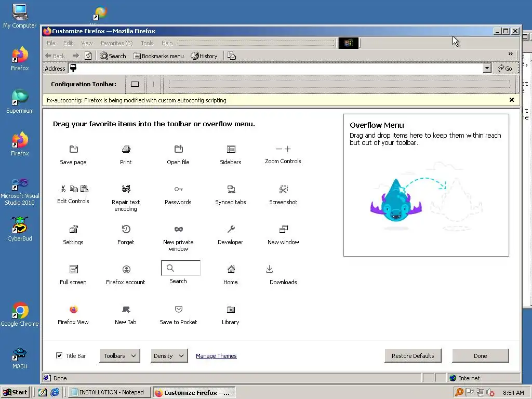Click the rectangle item in Configuration Toolbar
The image size is (532, 399).
135,84
